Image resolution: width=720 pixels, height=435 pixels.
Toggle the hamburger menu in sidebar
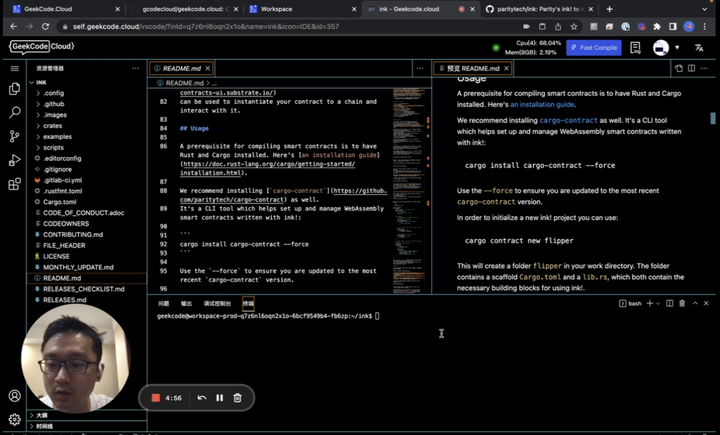pos(14,68)
